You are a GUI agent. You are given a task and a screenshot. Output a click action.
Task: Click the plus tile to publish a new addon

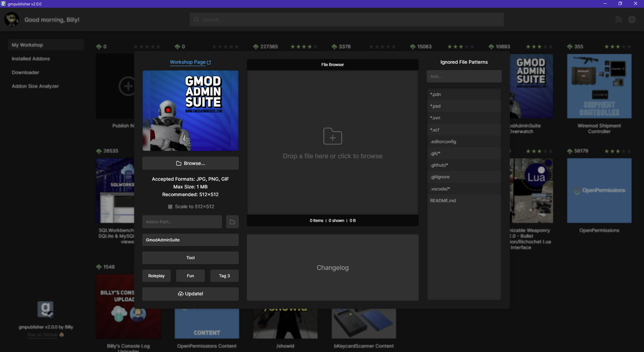[x=127, y=86]
